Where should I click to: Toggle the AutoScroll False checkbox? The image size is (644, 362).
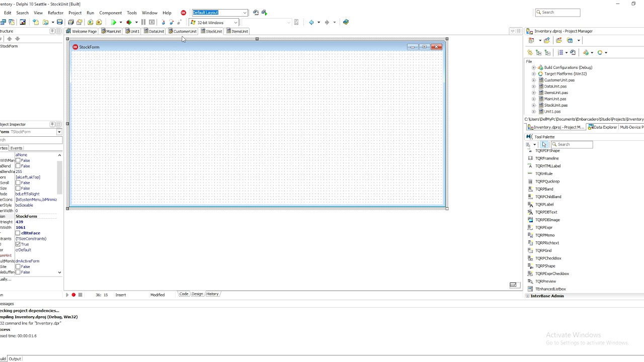(18, 183)
